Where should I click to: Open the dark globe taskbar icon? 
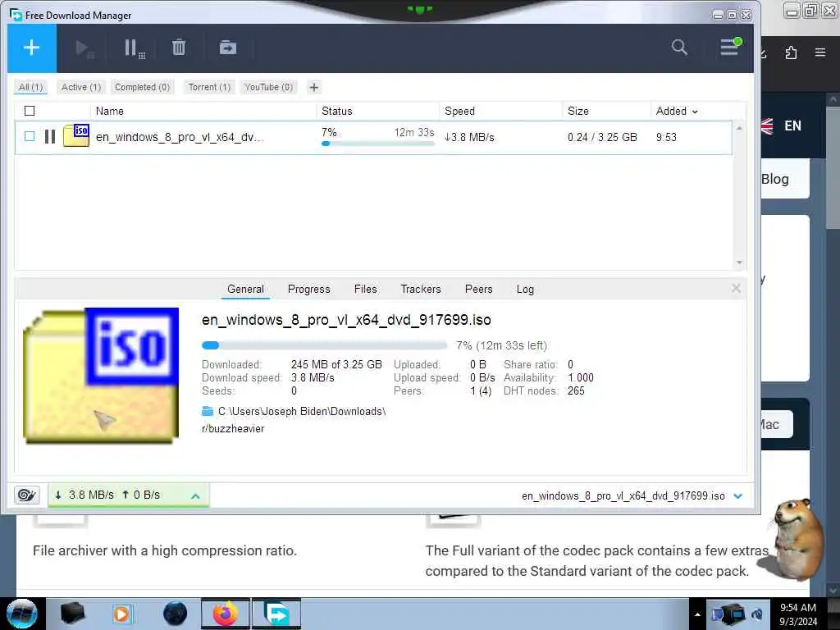(176, 614)
